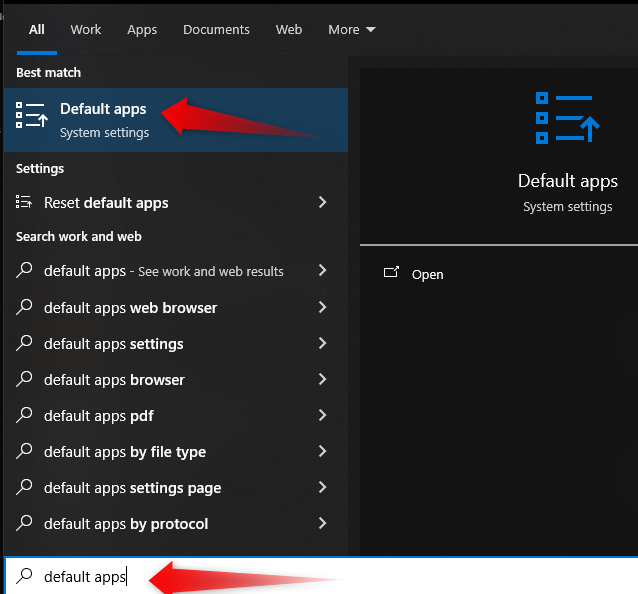Switch to the Work tab
The height and width of the screenshot is (594, 638).
point(85,30)
